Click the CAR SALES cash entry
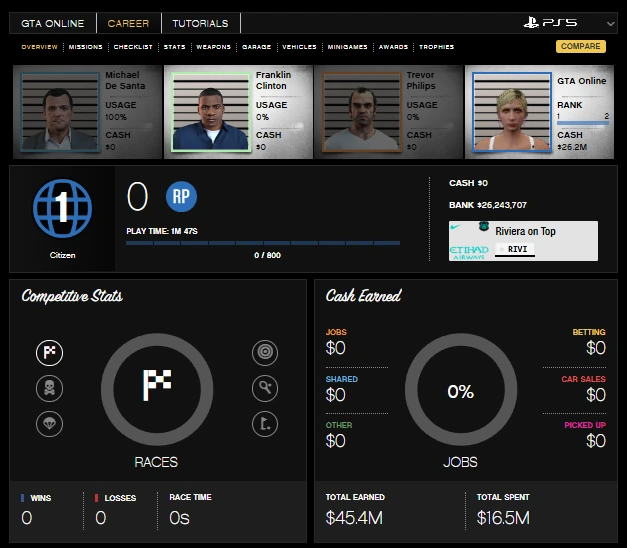627x548 pixels. 583,389
